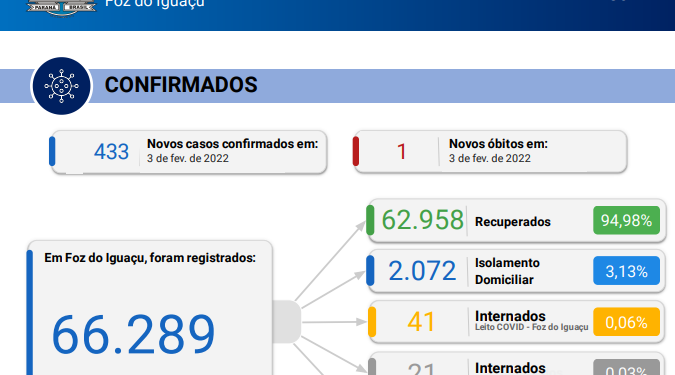675x375 pixels.
Task: Select the 'Novos óbitos em:' label
Action: tap(499, 144)
